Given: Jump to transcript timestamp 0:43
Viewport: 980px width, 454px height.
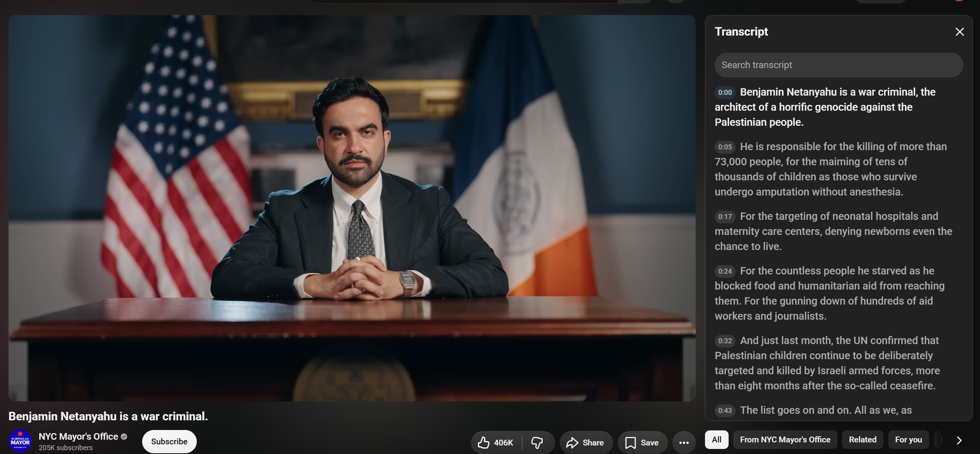Looking at the screenshot, I should (x=725, y=411).
